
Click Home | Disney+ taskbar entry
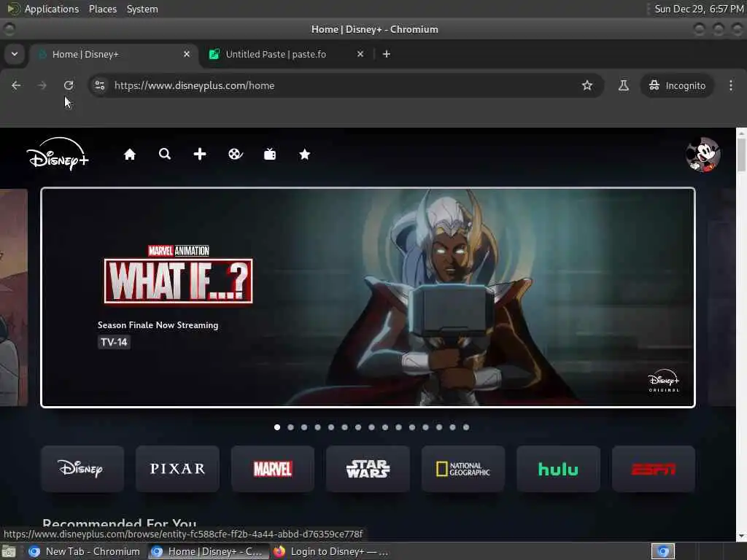(x=208, y=551)
